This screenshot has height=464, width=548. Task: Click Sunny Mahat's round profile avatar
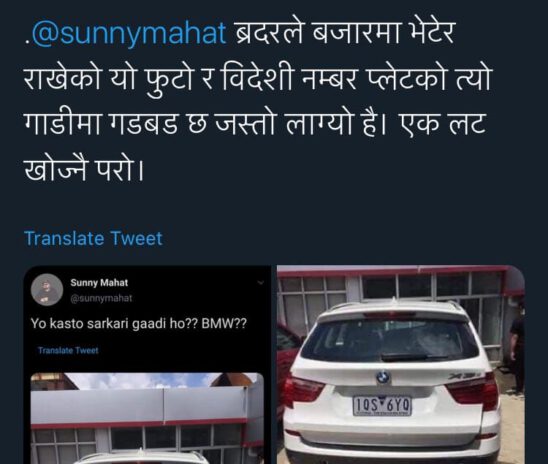tap(47, 290)
